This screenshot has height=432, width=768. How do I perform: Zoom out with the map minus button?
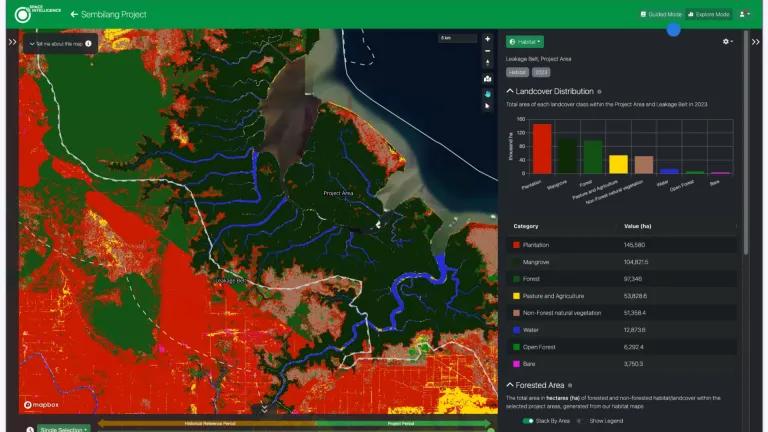pyautogui.click(x=487, y=51)
